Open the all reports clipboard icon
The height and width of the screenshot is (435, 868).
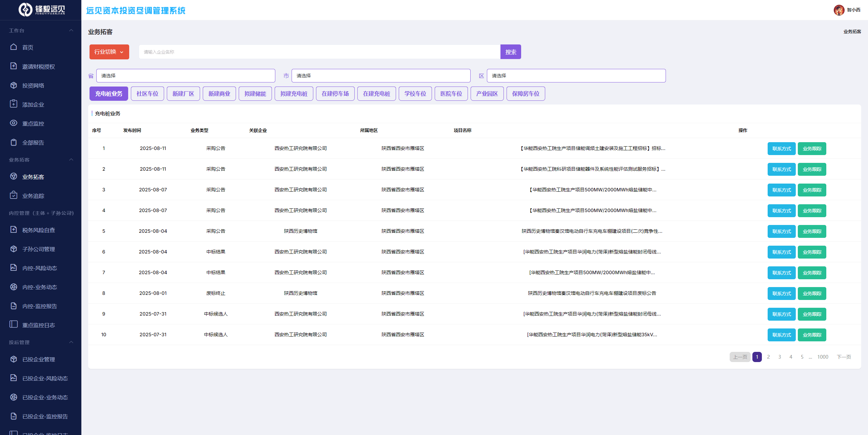14,142
